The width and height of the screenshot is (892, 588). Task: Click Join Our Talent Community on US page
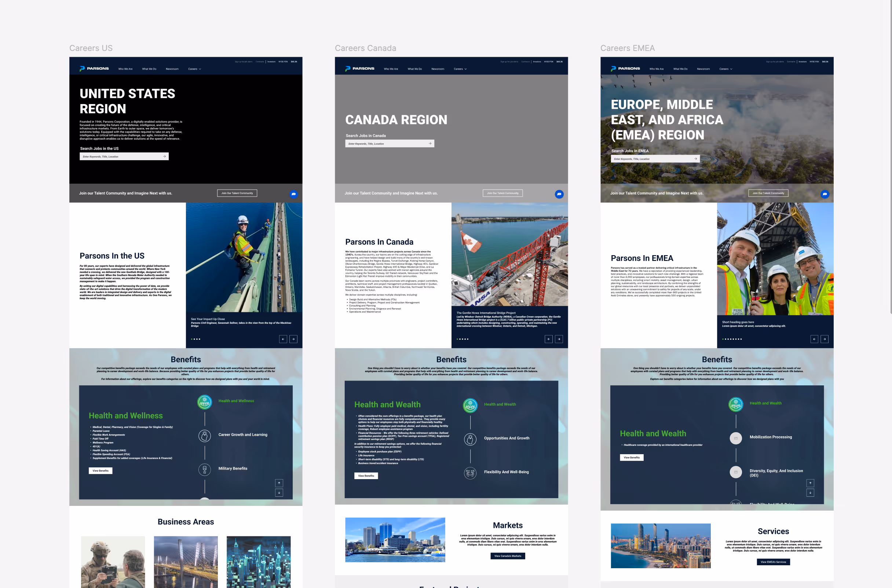pos(237,193)
